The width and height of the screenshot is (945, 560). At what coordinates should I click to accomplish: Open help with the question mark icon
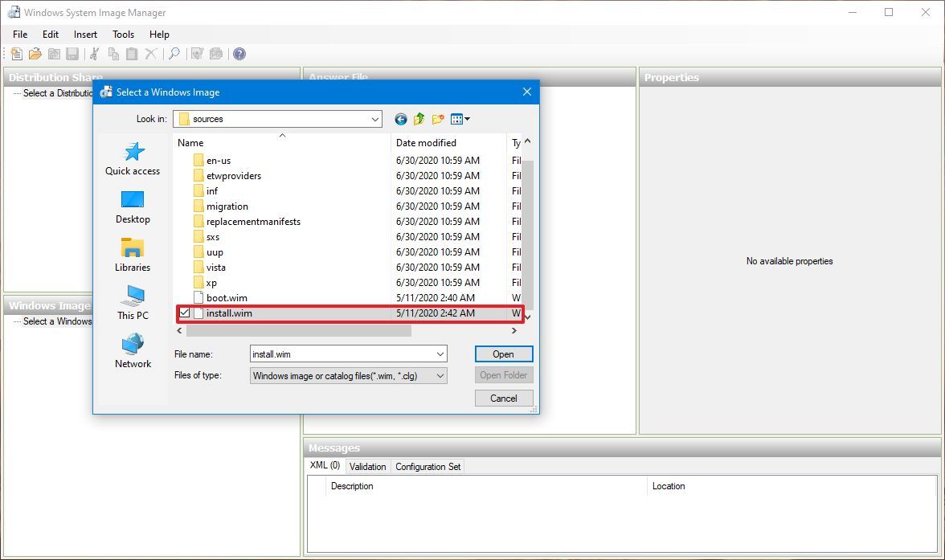(x=239, y=54)
